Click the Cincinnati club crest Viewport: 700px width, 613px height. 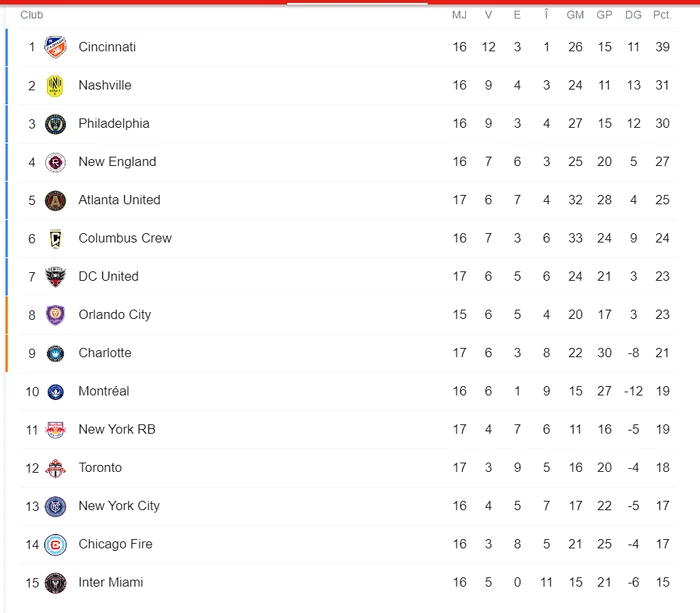coord(55,47)
